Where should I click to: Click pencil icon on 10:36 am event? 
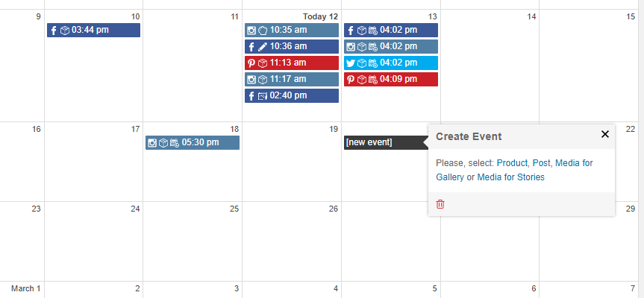pyautogui.click(x=263, y=47)
